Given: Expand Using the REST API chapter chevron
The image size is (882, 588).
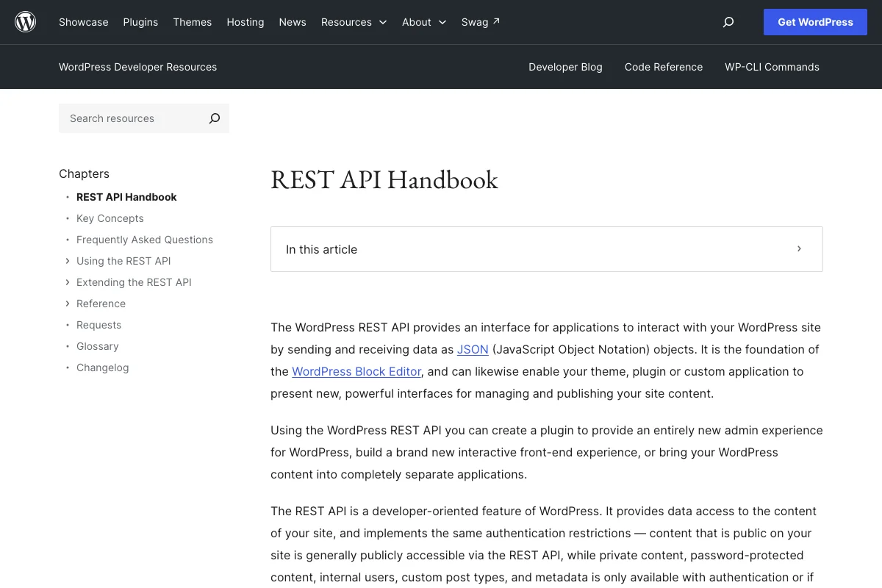Looking at the screenshot, I should click(x=67, y=261).
